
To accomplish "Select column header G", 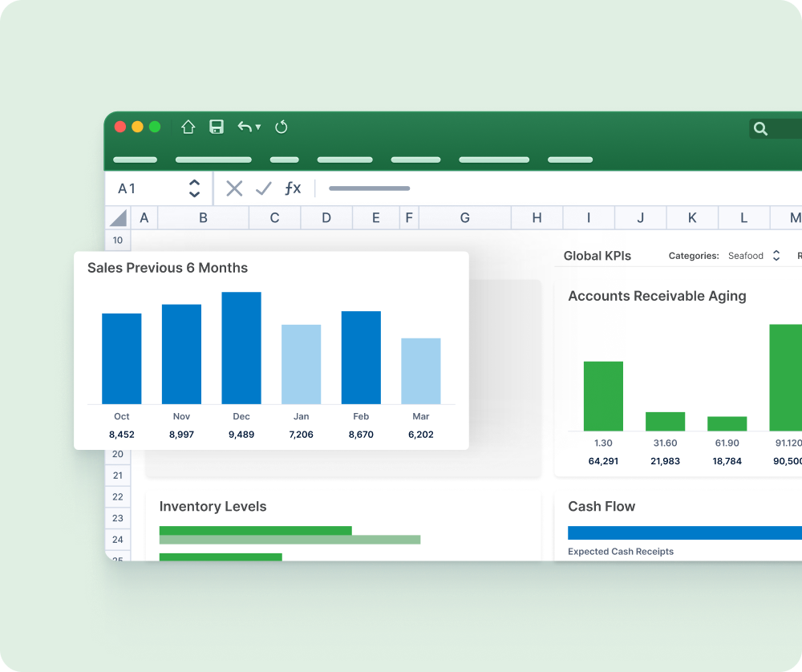I will [464, 217].
